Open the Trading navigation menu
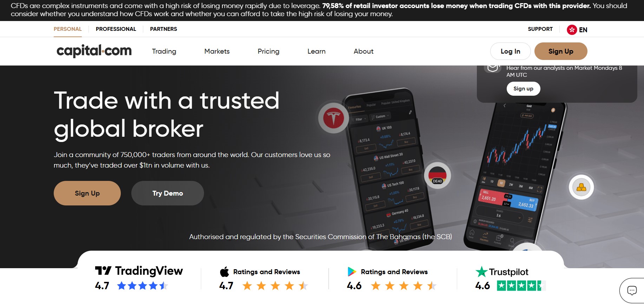The height and width of the screenshot is (305, 644). pos(164,51)
